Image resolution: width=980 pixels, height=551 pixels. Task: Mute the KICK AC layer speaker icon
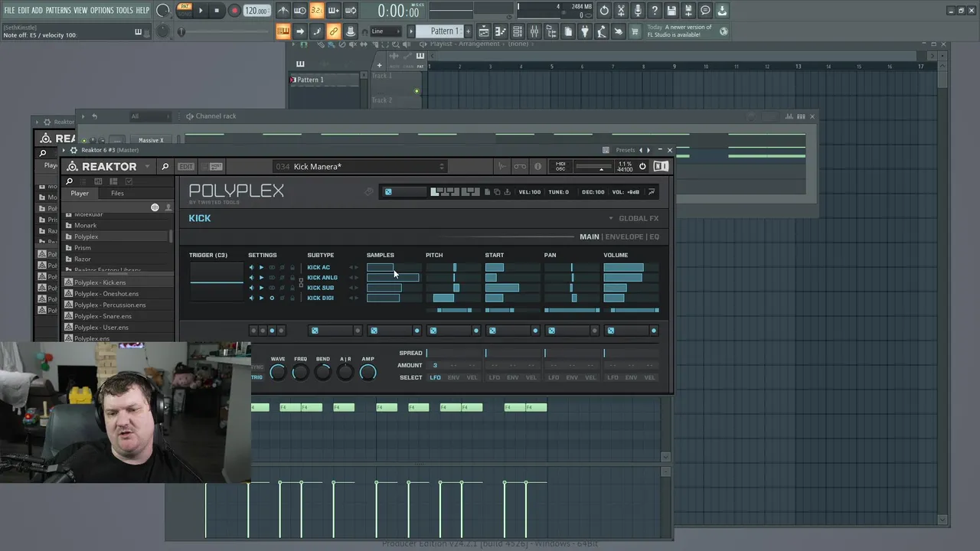pyautogui.click(x=251, y=268)
